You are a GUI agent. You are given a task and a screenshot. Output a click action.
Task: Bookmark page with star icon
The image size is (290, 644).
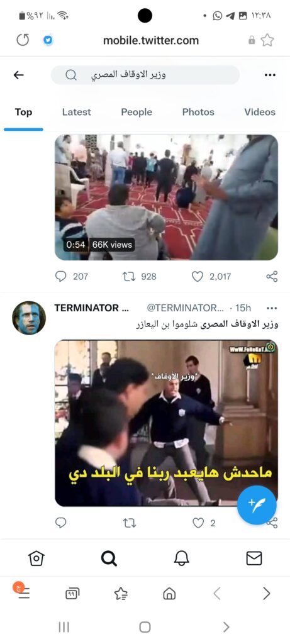(267, 40)
